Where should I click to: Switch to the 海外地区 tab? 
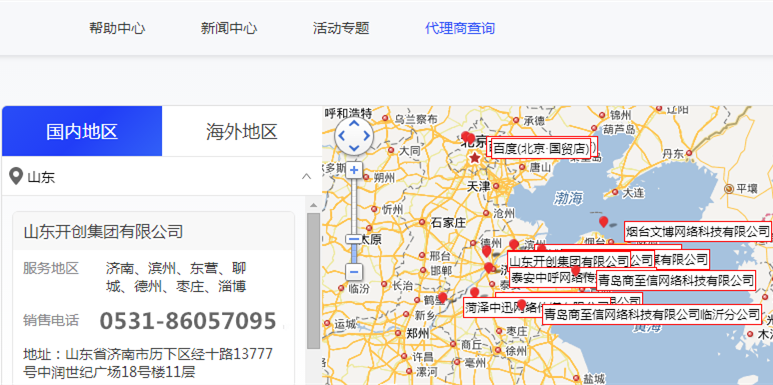point(242,131)
